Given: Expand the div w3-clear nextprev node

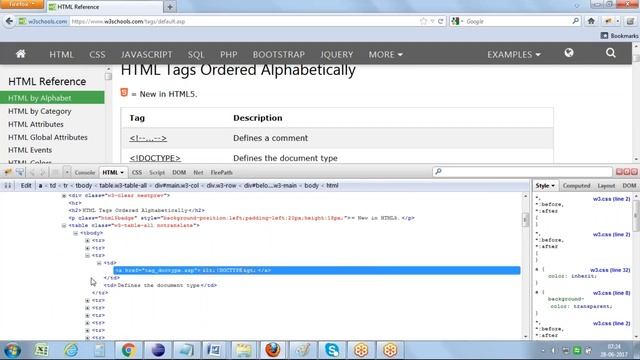Looking at the screenshot, I should pos(64,196).
